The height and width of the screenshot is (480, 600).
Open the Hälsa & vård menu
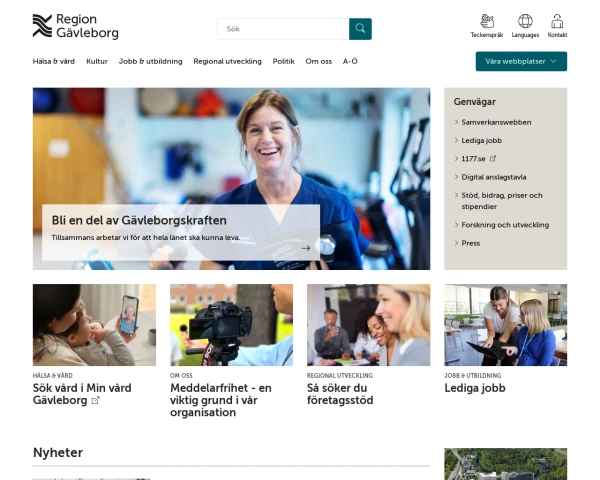(x=54, y=61)
